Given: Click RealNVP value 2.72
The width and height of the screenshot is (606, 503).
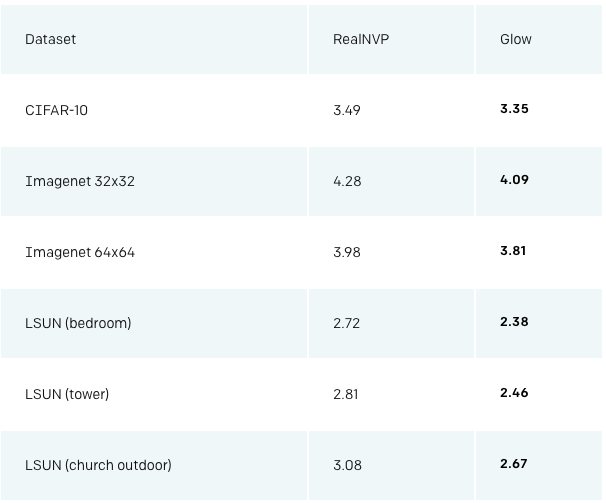Looking at the screenshot, I should click(x=346, y=323).
